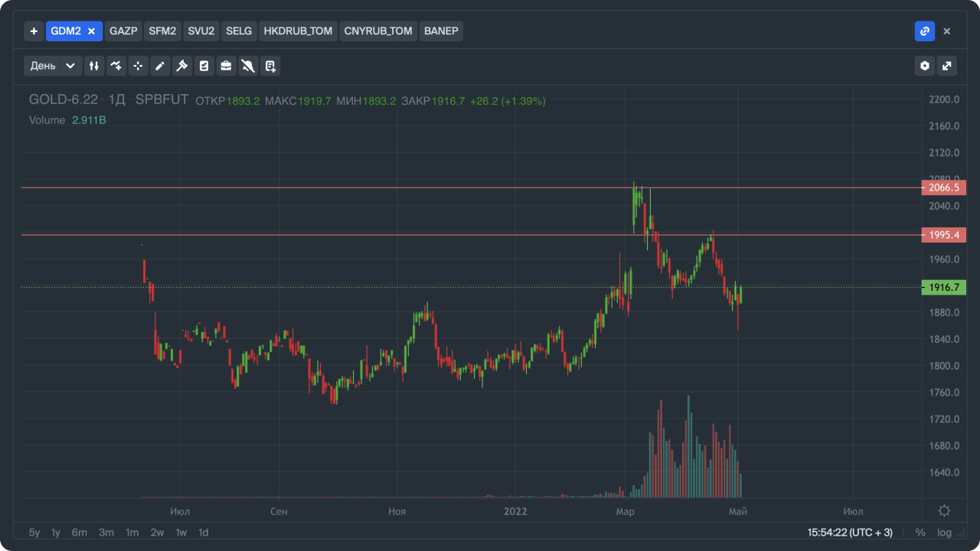Click the 2200.0 price axis label
Image resolution: width=980 pixels, height=551 pixels.
point(944,99)
